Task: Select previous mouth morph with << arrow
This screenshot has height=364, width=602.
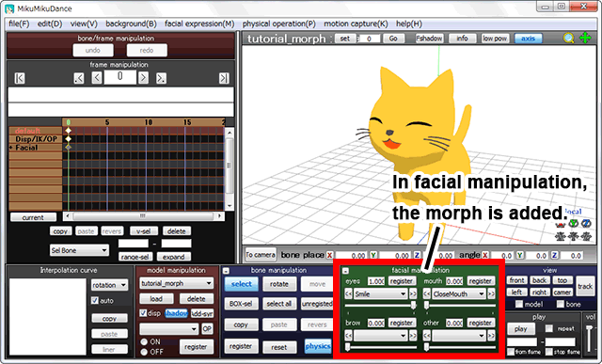Action: [427, 294]
